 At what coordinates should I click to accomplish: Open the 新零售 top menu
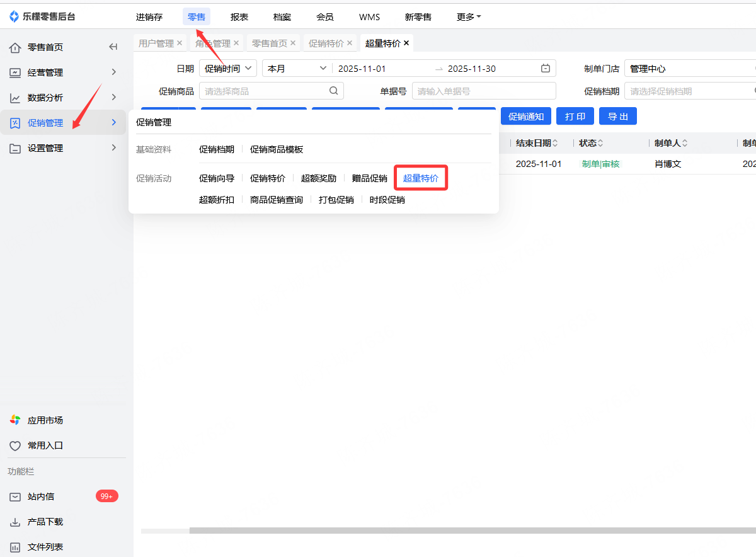point(418,17)
